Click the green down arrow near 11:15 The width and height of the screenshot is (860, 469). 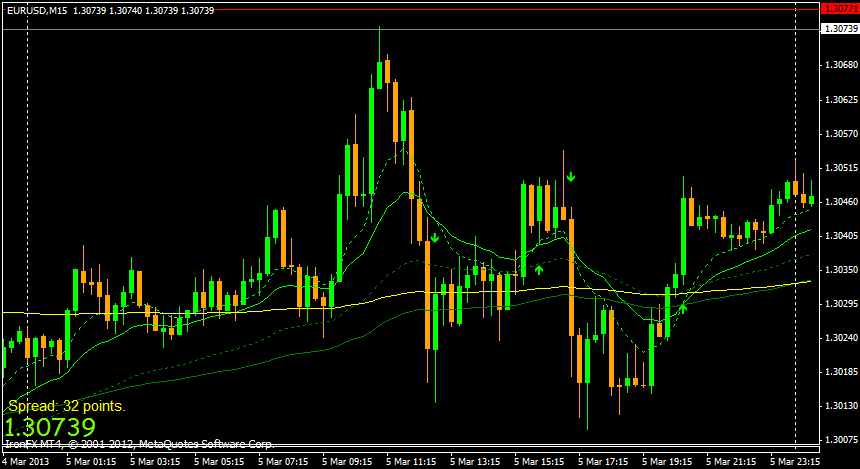pyautogui.click(x=435, y=238)
